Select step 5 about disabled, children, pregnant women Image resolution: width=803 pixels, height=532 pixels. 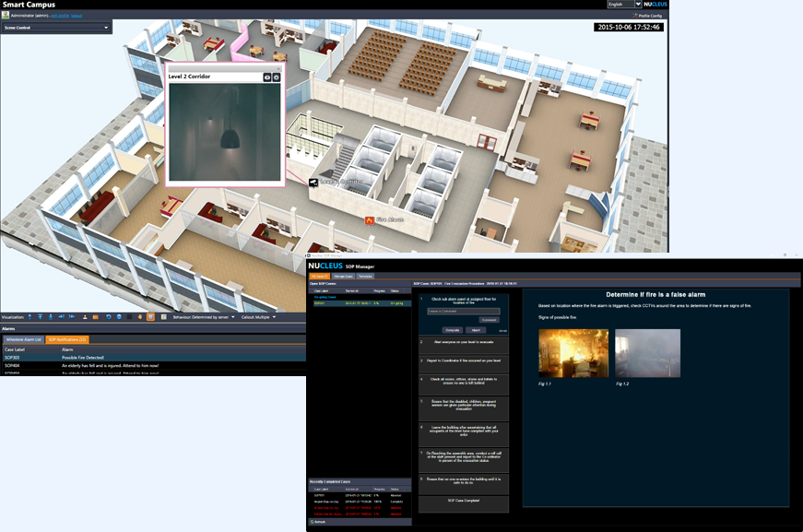(x=464, y=408)
